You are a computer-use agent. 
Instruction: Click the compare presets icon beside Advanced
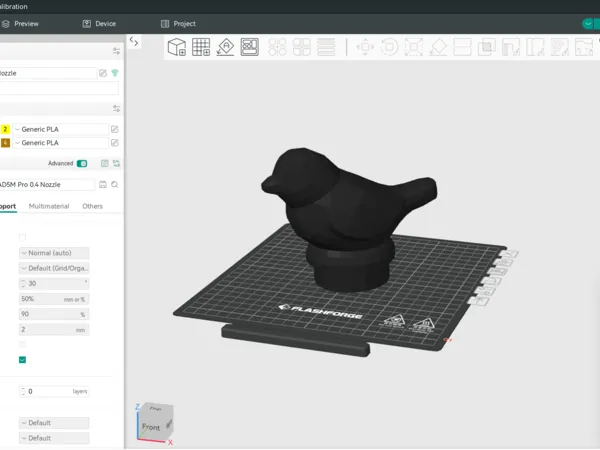point(104,163)
